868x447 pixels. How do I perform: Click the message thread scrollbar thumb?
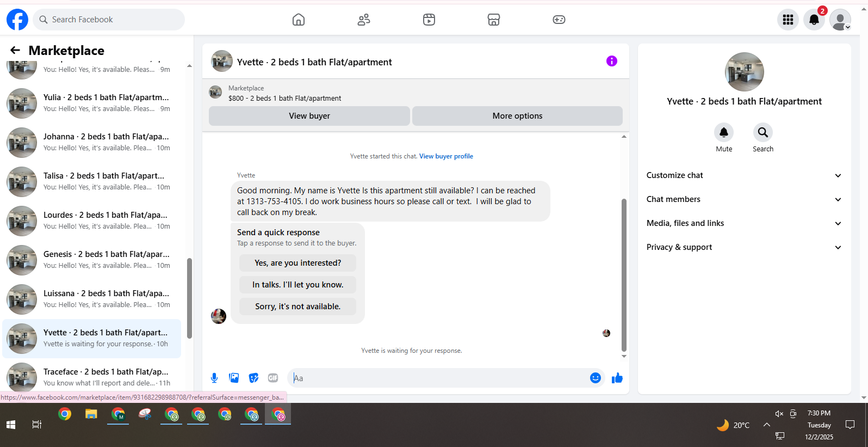click(x=624, y=275)
